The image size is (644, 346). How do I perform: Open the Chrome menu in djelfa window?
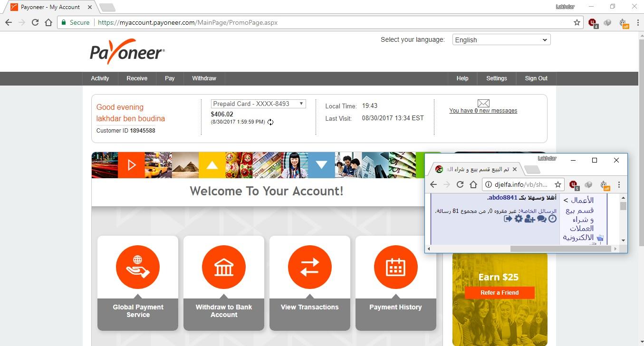pos(619,184)
